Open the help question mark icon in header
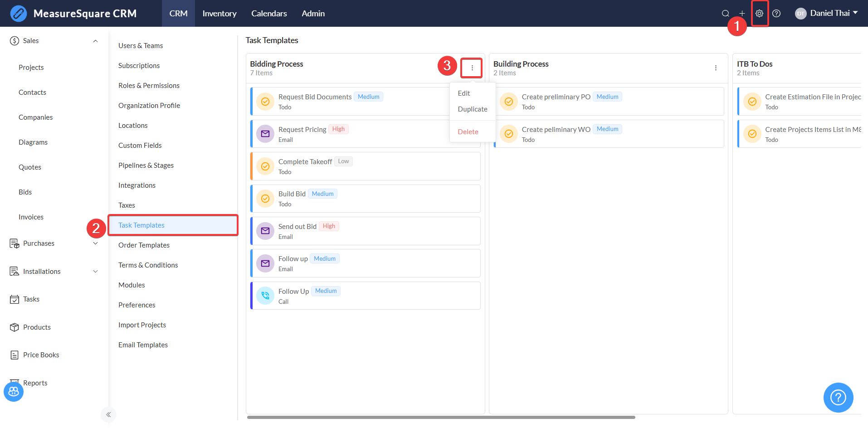The image size is (868, 428). click(776, 14)
